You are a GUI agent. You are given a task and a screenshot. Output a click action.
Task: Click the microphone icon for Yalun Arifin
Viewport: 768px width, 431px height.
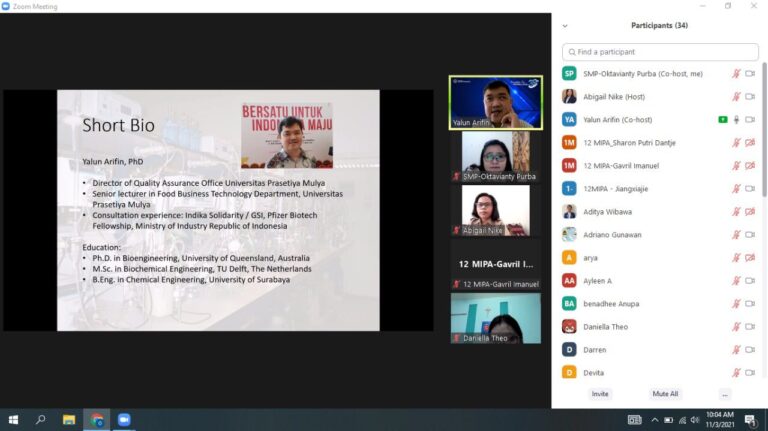(x=737, y=119)
